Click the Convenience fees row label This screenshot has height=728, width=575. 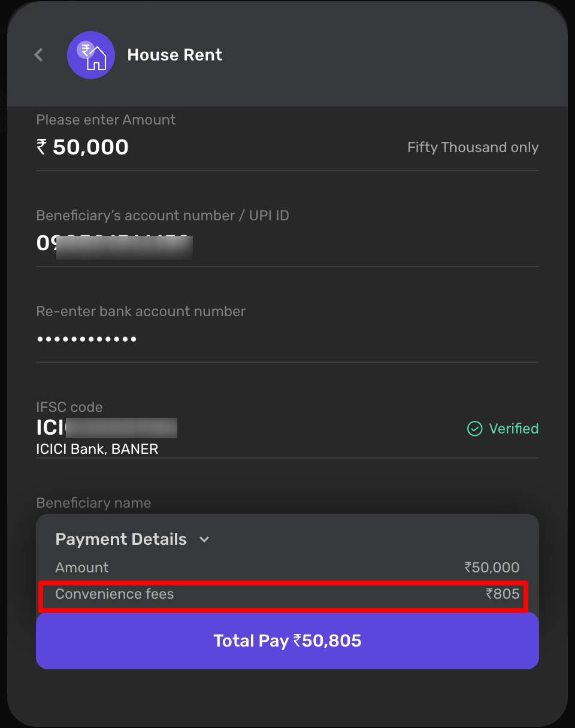pyautogui.click(x=114, y=594)
